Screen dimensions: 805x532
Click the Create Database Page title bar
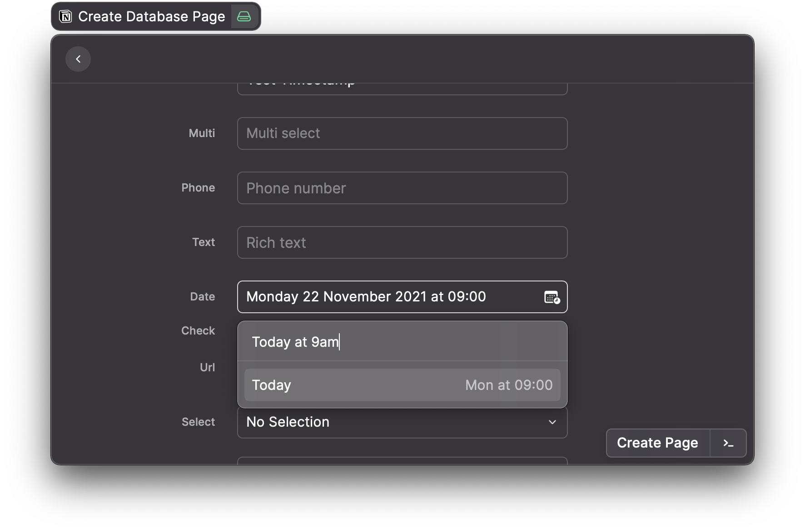pos(151,16)
